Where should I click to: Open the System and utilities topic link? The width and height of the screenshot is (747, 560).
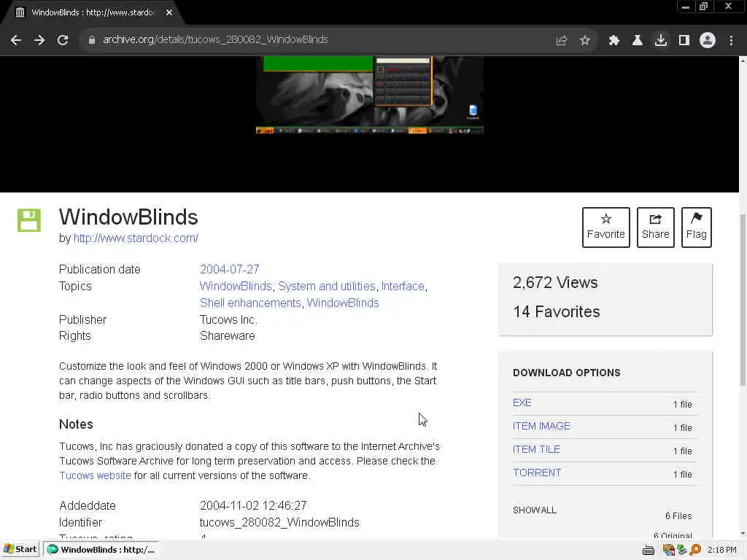click(327, 286)
